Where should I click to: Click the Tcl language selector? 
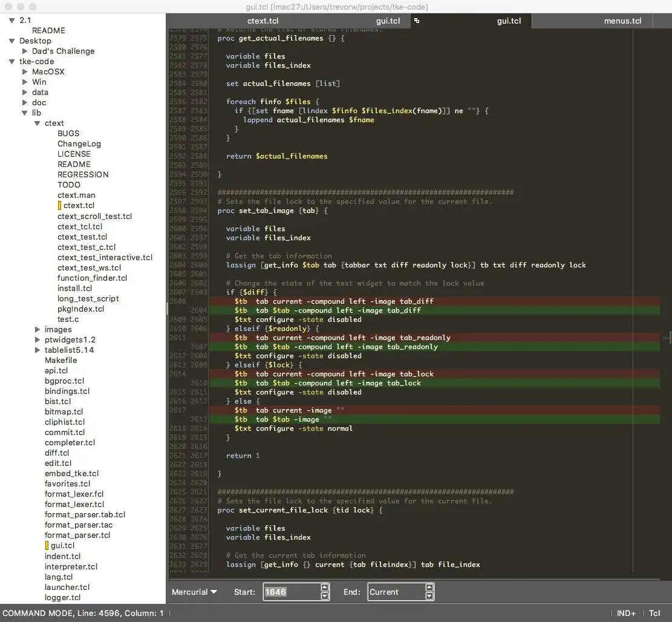point(654,613)
